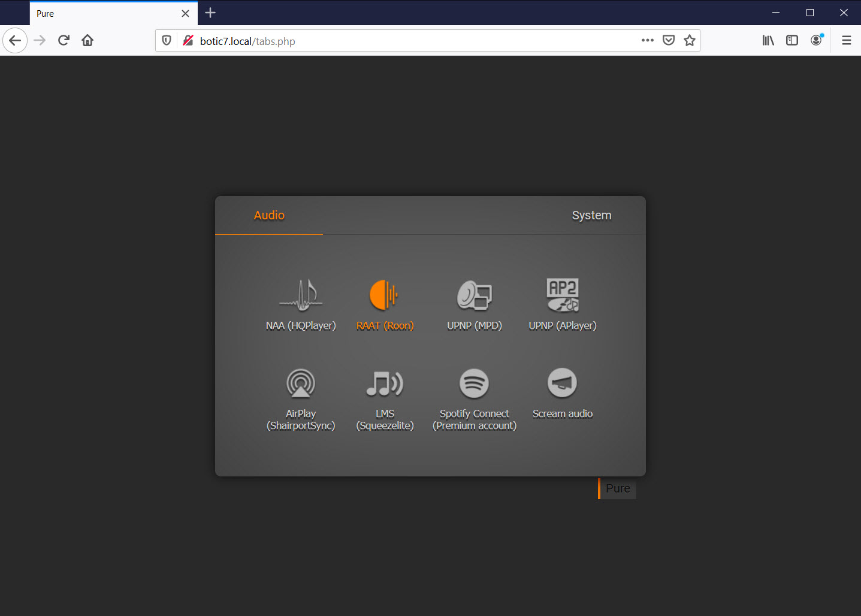The image size is (861, 616).
Task: Switch to the Audio tab
Action: pos(269,215)
